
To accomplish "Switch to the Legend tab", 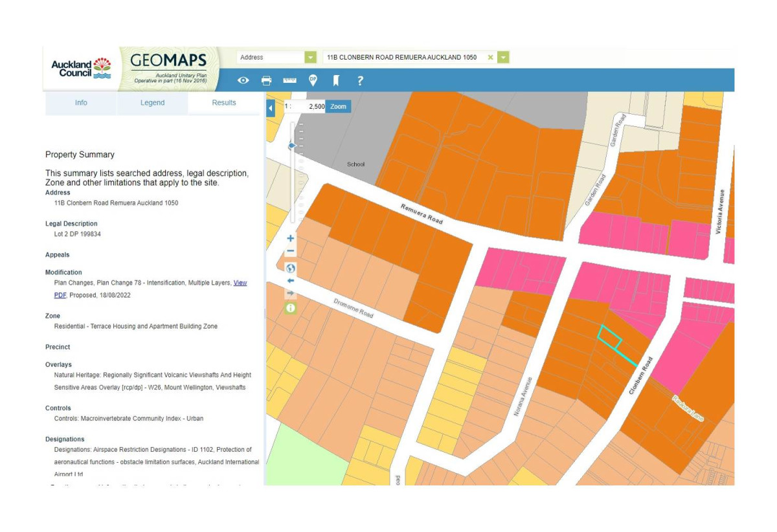I will point(152,103).
